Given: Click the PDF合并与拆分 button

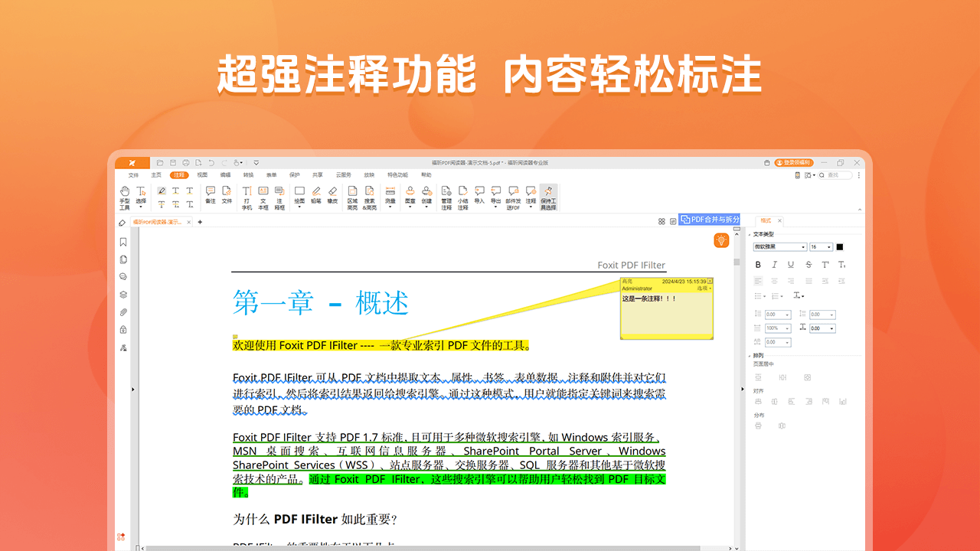Looking at the screenshot, I should click(x=708, y=220).
